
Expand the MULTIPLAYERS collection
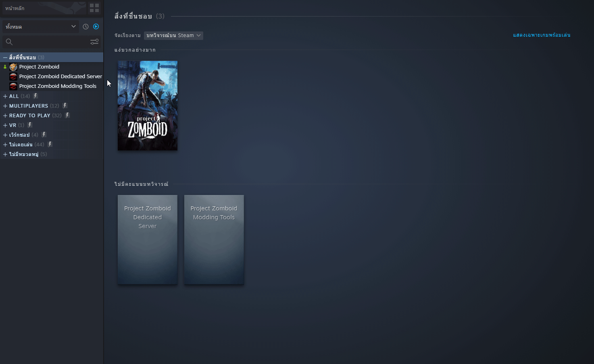coord(5,106)
